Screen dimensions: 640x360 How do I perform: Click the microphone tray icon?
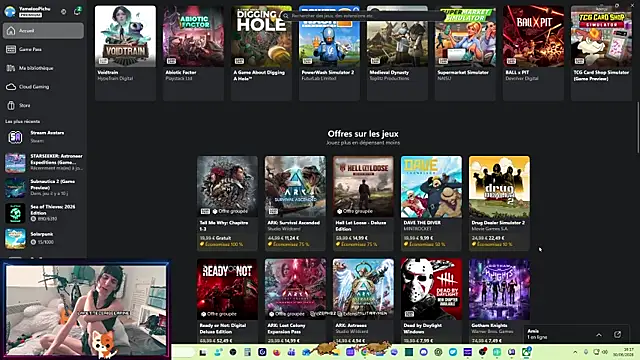(586, 352)
